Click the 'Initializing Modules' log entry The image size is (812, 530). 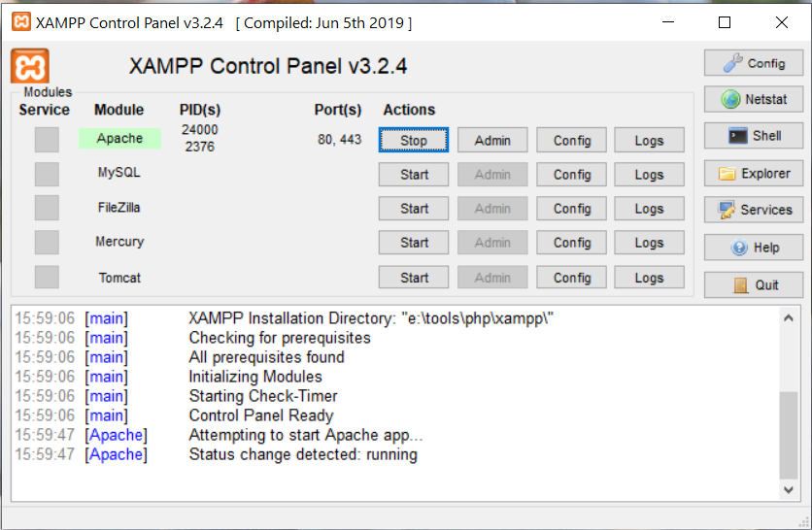tap(255, 377)
